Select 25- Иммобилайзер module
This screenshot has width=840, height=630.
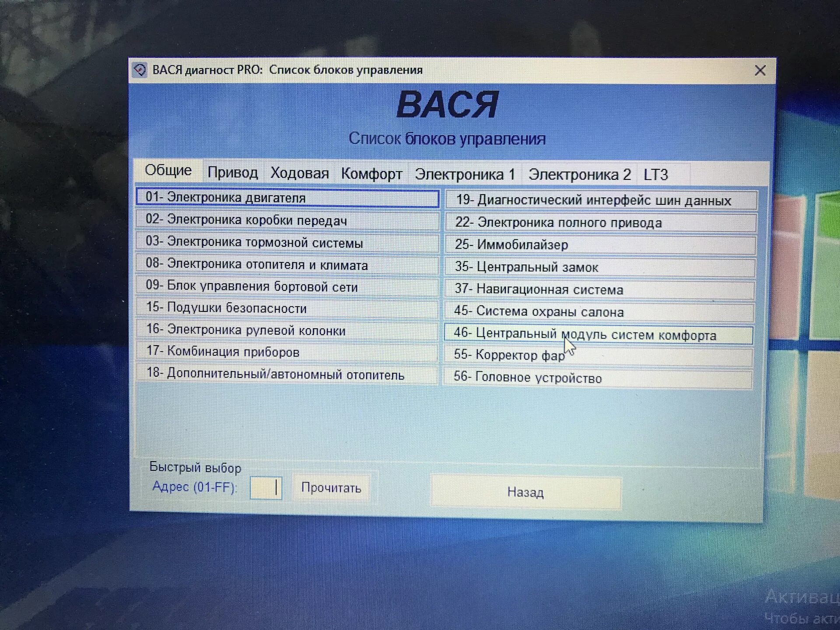(600, 245)
